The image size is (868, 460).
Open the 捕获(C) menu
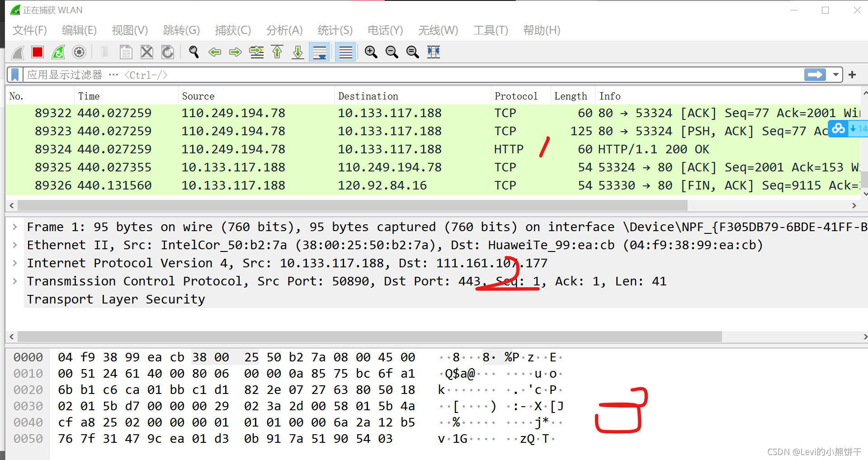coord(233,30)
